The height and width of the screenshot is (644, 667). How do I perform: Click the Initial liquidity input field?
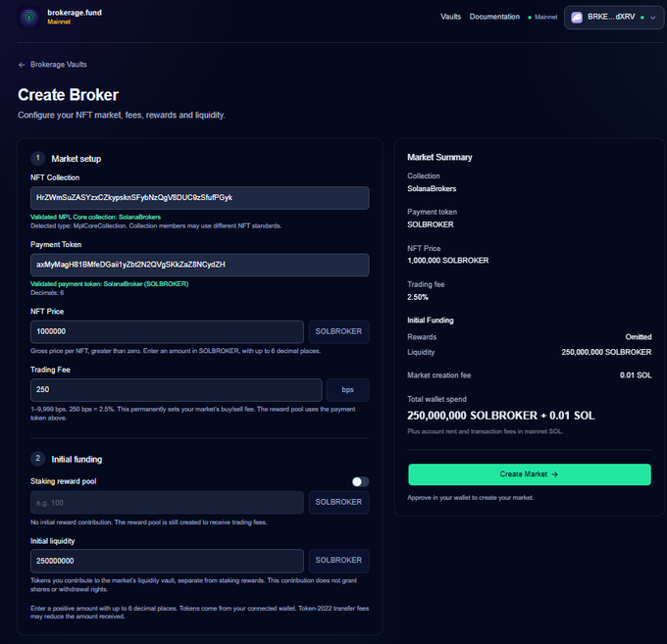167,561
